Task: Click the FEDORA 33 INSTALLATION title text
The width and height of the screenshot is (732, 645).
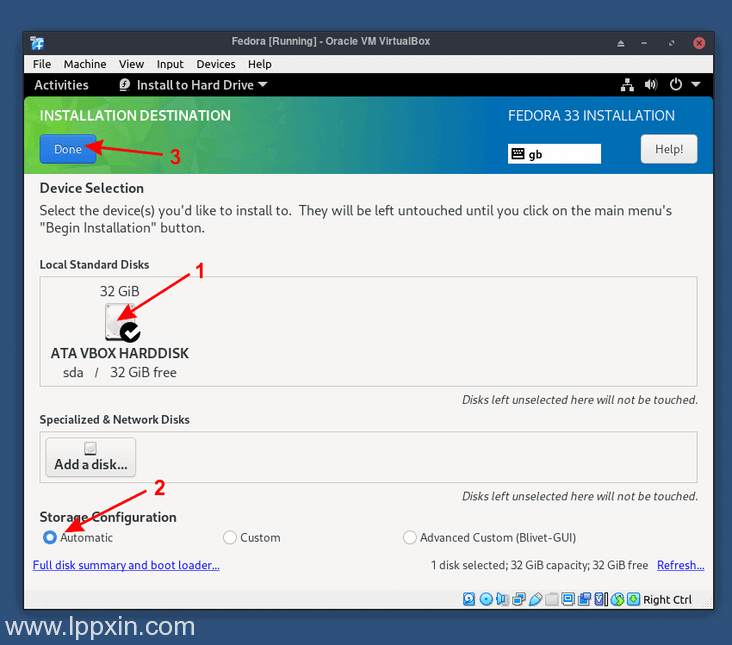Action: (x=591, y=115)
